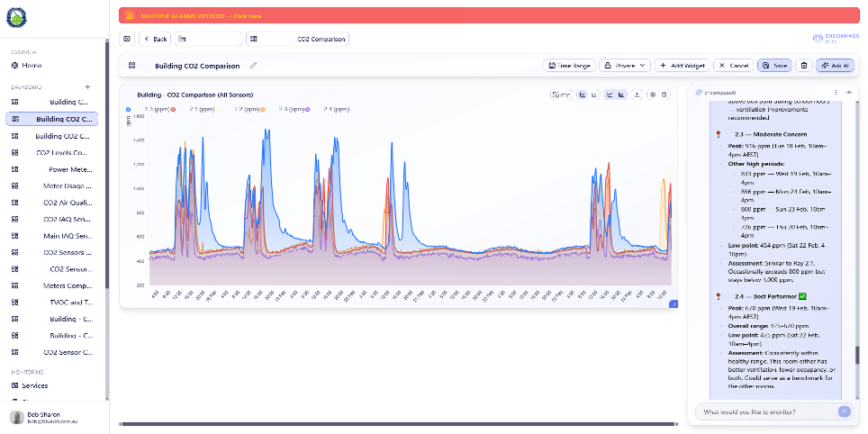Delete dashboard using trash icon beside Save

(x=804, y=66)
